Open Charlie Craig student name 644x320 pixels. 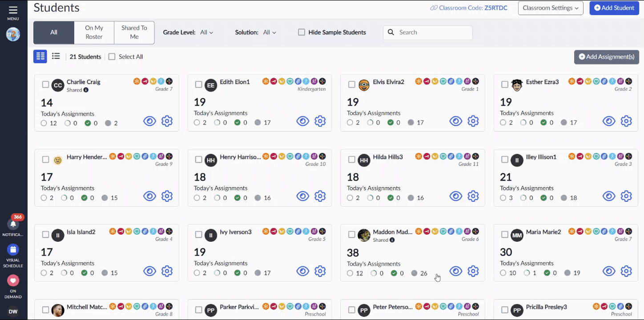pyautogui.click(x=84, y=82)
